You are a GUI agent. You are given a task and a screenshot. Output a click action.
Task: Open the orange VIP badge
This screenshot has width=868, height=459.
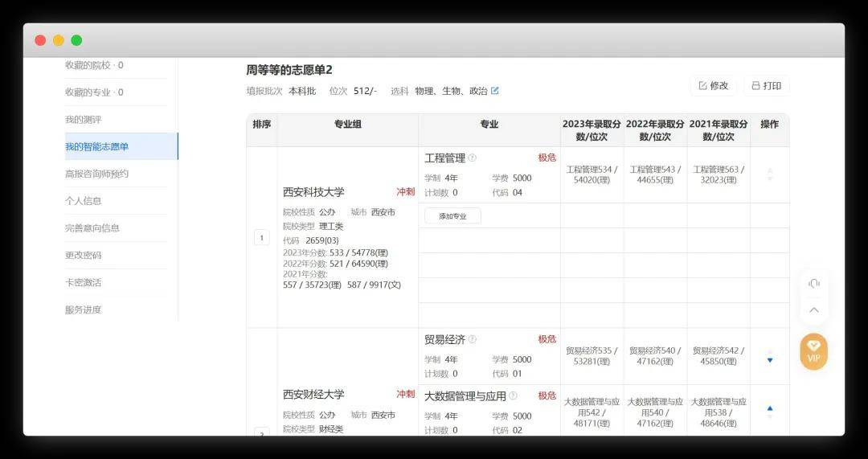(x=813, y=351)
